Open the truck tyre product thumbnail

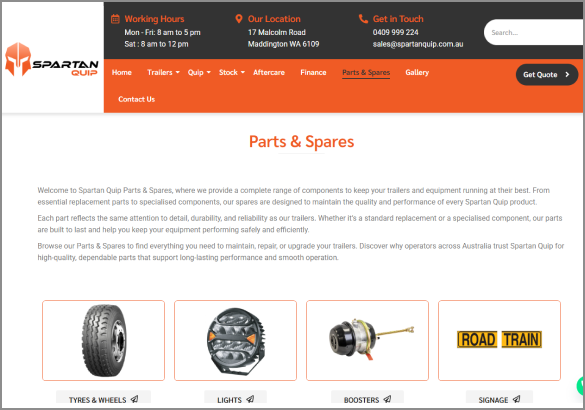click(103, 340)
